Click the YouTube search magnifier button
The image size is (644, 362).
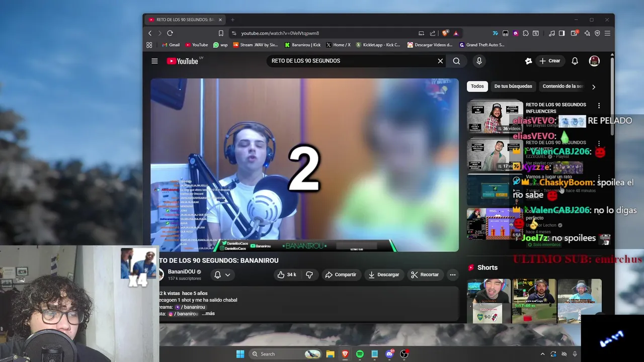[x=456, y=61]
